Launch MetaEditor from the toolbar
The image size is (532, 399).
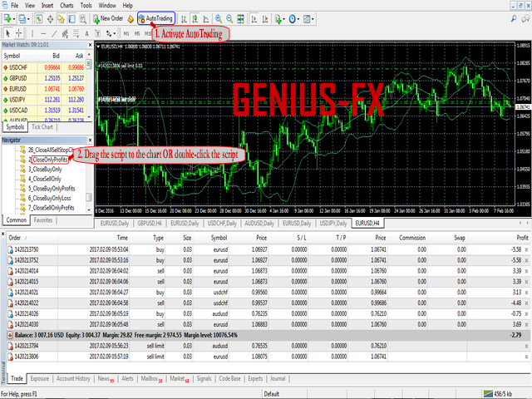click(x=131, y=18)
